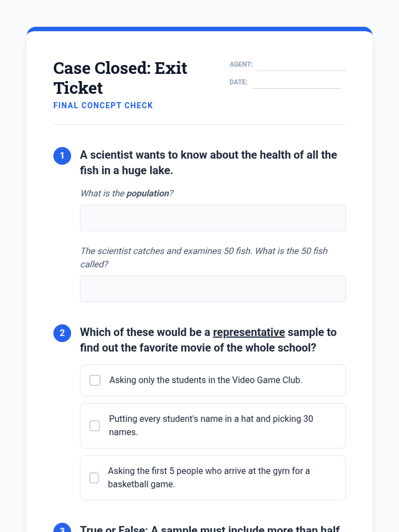399x532 pixels.
Task: Tick the hat and 30 names checkbox
Action: click(95, 426)
